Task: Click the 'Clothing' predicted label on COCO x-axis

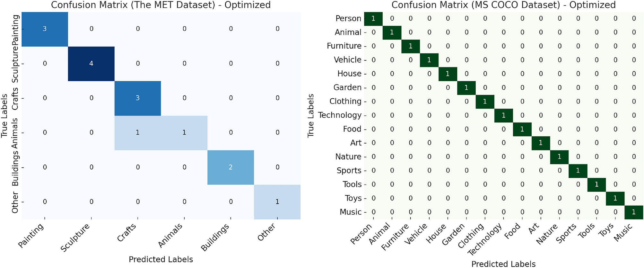Action: (471, 236)
